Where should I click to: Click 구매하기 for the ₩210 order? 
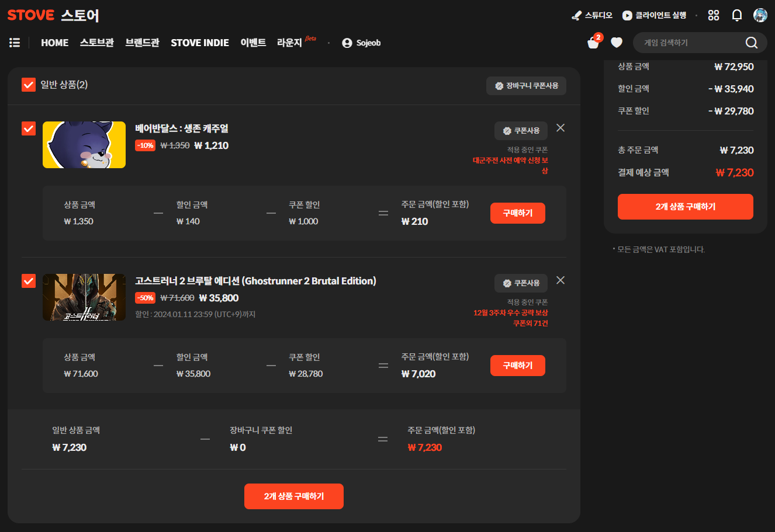518,213
